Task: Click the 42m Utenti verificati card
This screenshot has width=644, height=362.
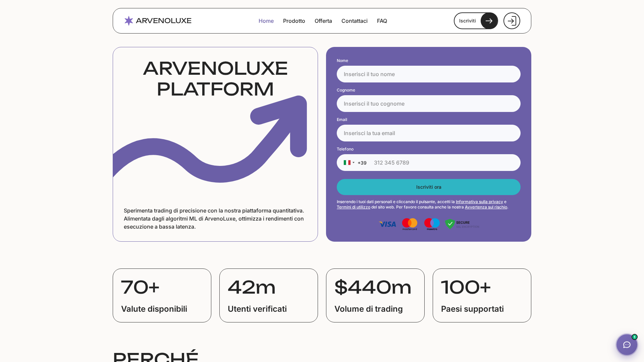Action: (x=269, y=295)
